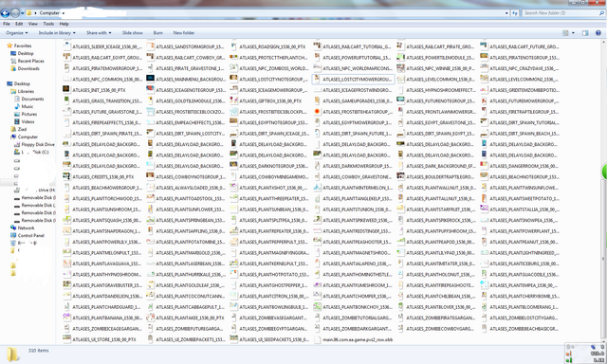Select ATLASES_PLANTCHERRYBOMB file icon
The width and height of the screenshot is (607, 364).
pyautogui.click(x=484, y=296)
